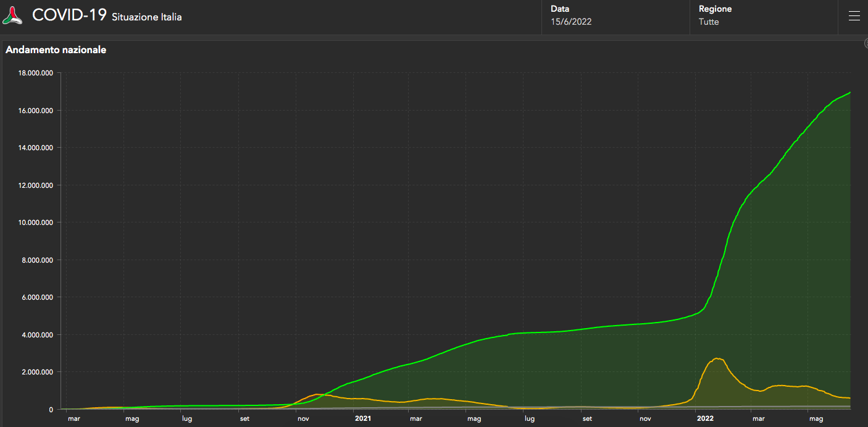Click the 14.000.000 y-axis label

(x=36, y=148)
